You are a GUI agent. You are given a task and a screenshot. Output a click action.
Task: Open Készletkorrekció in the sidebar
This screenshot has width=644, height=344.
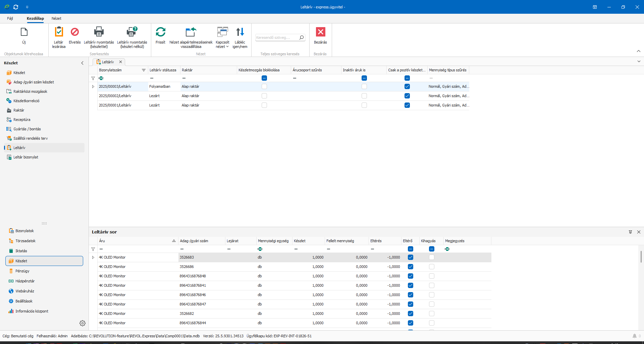click(x=26, y=101)
